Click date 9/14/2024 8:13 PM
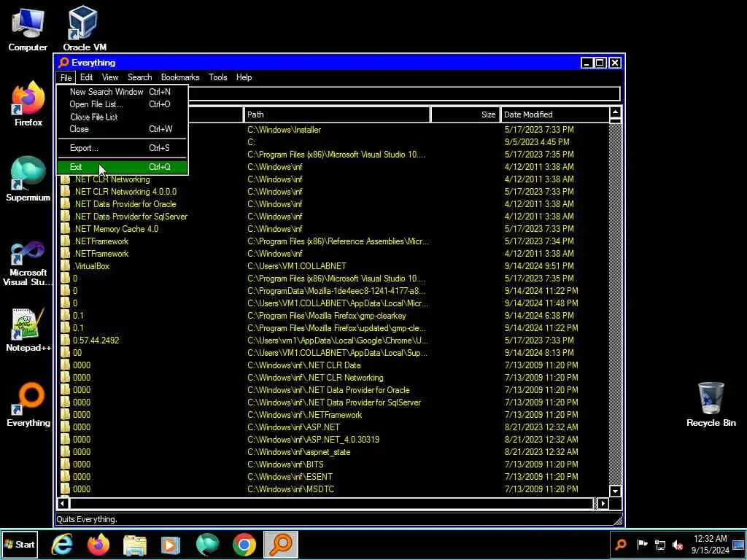This screenshot has width=747, height=560. pyautogui.click(x=539, y=352)
